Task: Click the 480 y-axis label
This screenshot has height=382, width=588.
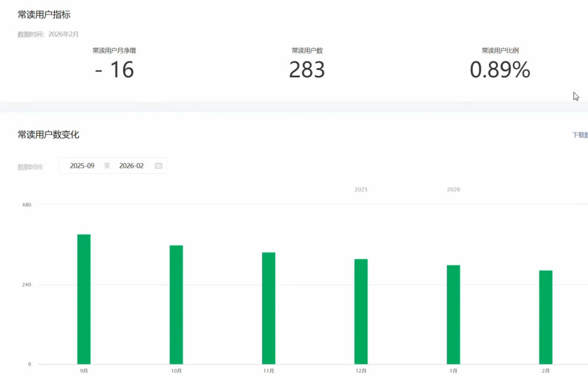Action: [x=27, y=204]
